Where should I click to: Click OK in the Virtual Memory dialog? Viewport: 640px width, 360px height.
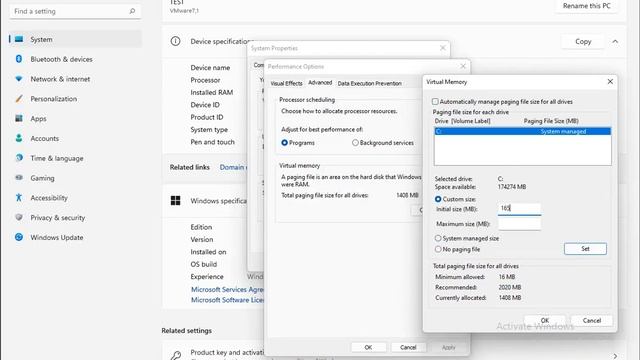[x=544, y=320]
